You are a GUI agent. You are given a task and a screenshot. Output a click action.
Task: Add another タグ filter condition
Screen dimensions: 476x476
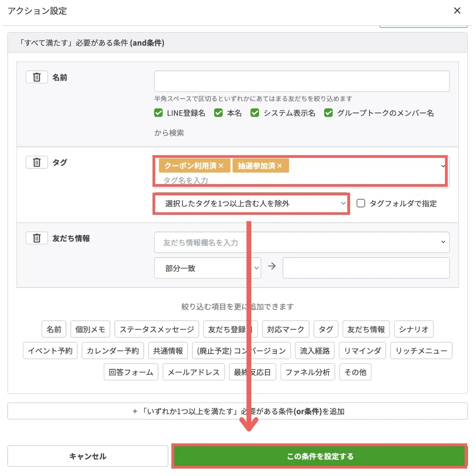[326, 329]
